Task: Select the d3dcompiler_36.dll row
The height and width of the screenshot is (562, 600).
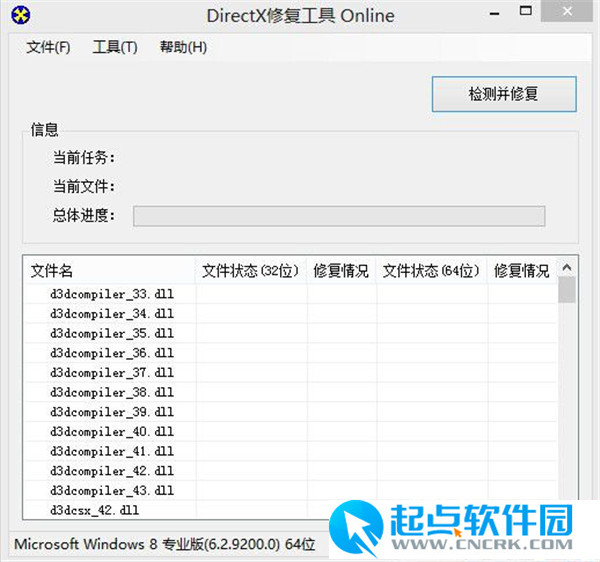Action: point(291,353)
